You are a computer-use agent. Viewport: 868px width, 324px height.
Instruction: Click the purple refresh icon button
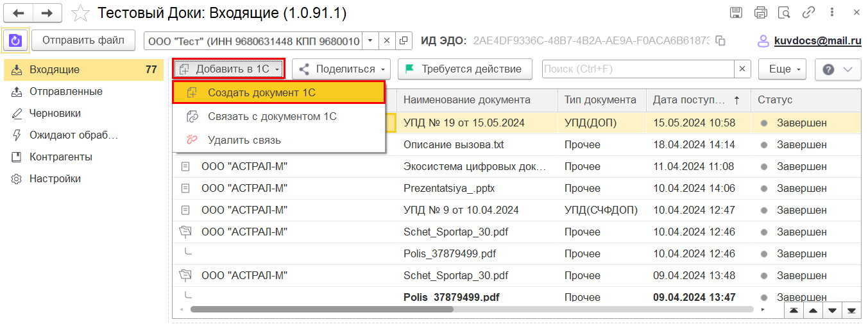15,40
